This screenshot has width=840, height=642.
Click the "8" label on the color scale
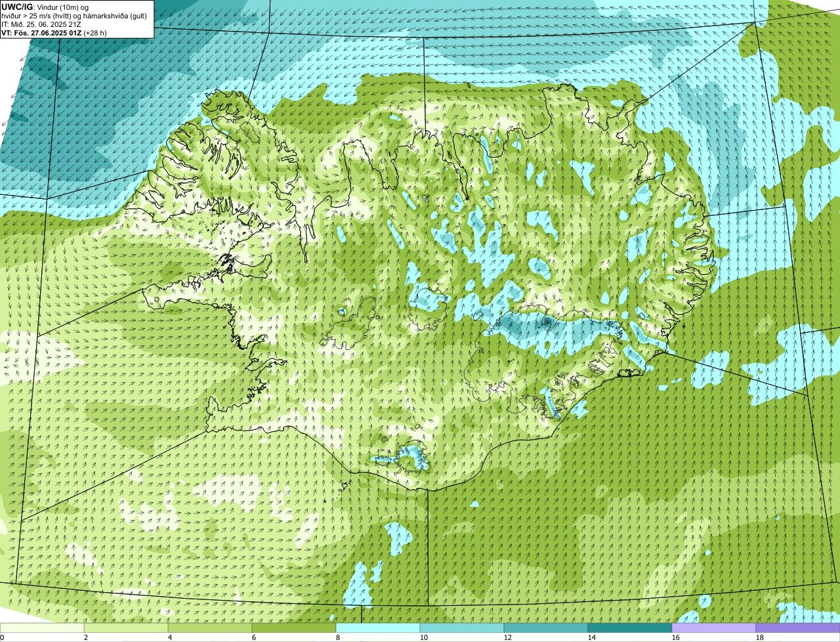pos(338,637)
